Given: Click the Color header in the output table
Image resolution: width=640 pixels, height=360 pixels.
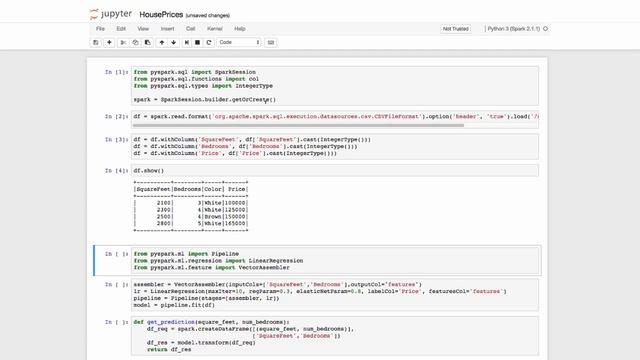Looking at the screenshot, I should pyautogui.click(x=213, y=189).
